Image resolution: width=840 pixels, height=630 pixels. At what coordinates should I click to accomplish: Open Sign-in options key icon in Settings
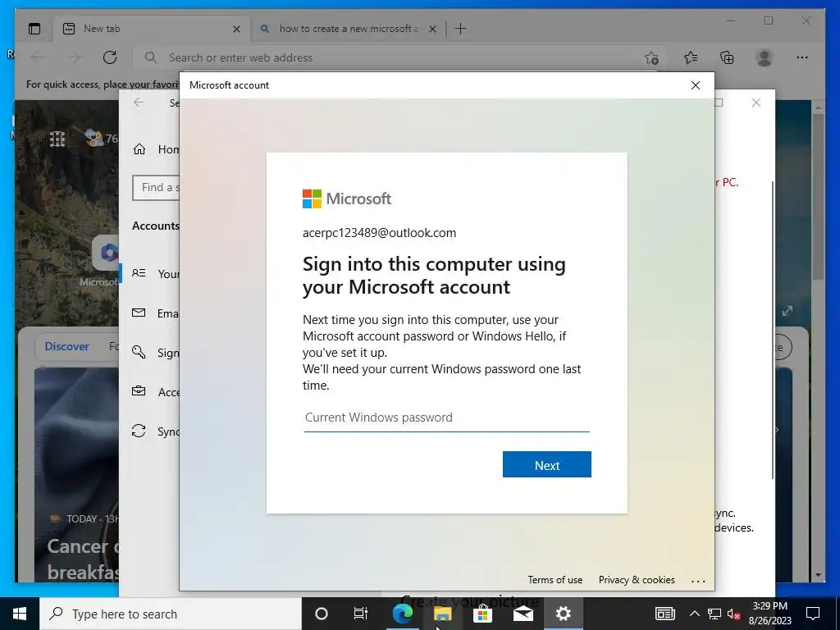[139, 352]
